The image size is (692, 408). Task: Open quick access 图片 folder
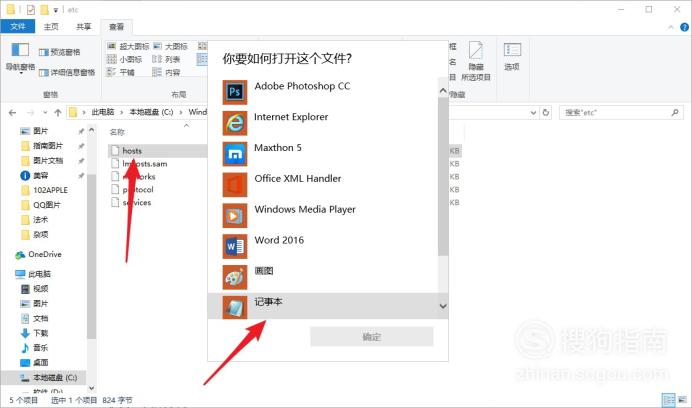(40, 131)
